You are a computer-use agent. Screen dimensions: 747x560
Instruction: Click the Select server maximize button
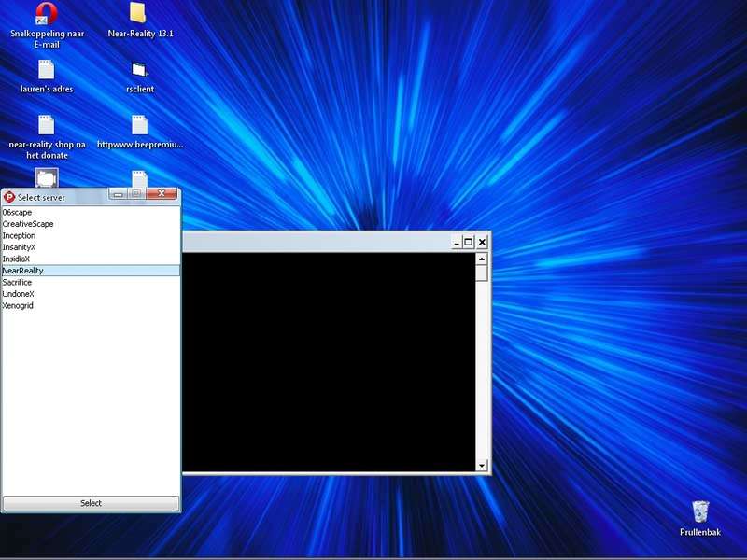(x=136, y=193)
